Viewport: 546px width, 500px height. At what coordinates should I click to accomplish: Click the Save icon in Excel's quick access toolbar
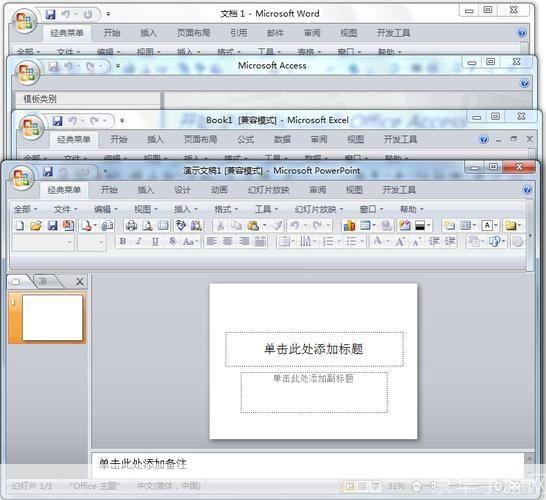click(57, 121)
